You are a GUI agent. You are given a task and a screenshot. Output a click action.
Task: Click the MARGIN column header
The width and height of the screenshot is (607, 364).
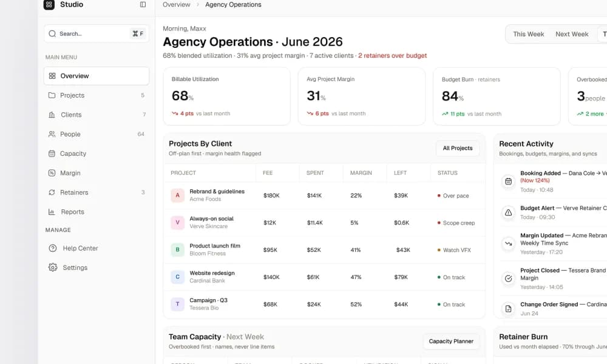(361, 173)
